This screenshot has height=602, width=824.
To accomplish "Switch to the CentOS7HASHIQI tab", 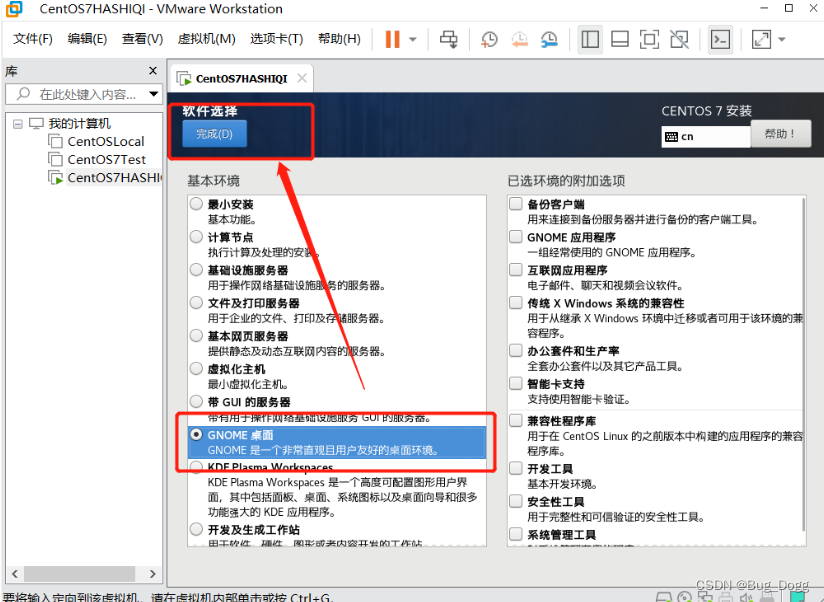I will 241,79.
